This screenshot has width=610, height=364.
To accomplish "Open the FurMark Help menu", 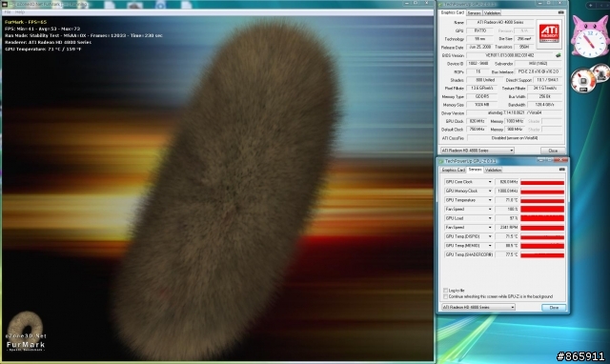I will [19, 12].
